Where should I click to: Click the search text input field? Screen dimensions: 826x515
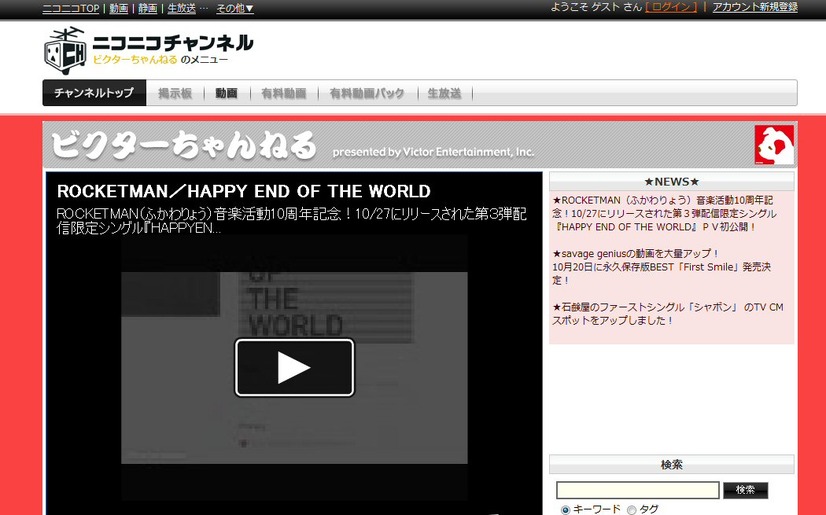click(637, 490)
